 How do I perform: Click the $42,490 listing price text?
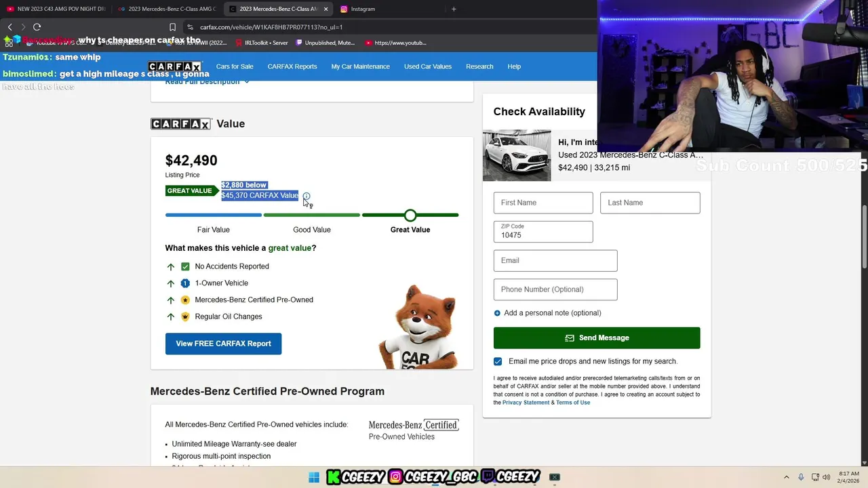point(191,161)
